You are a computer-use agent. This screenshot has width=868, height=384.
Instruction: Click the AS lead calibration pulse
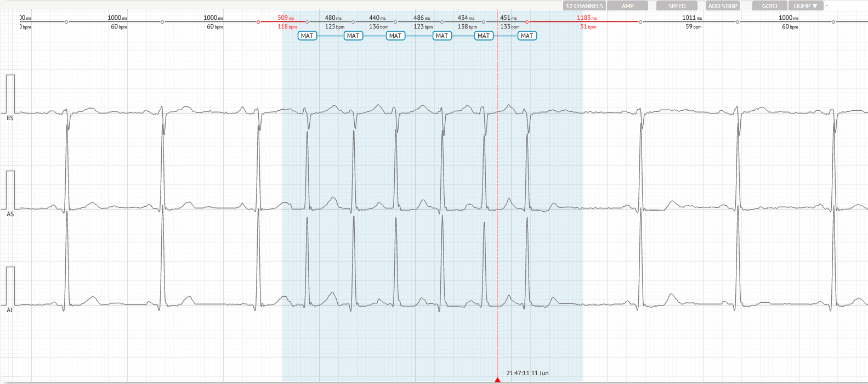pos(10,190)
